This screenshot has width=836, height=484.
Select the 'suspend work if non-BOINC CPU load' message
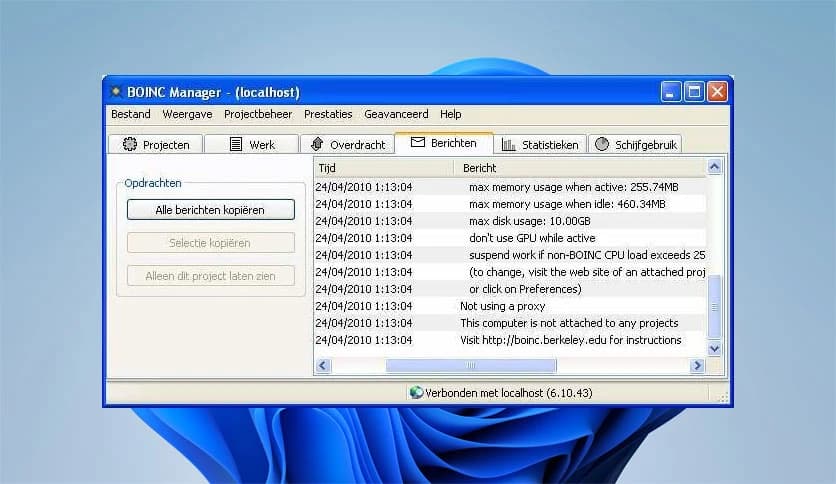510,255
